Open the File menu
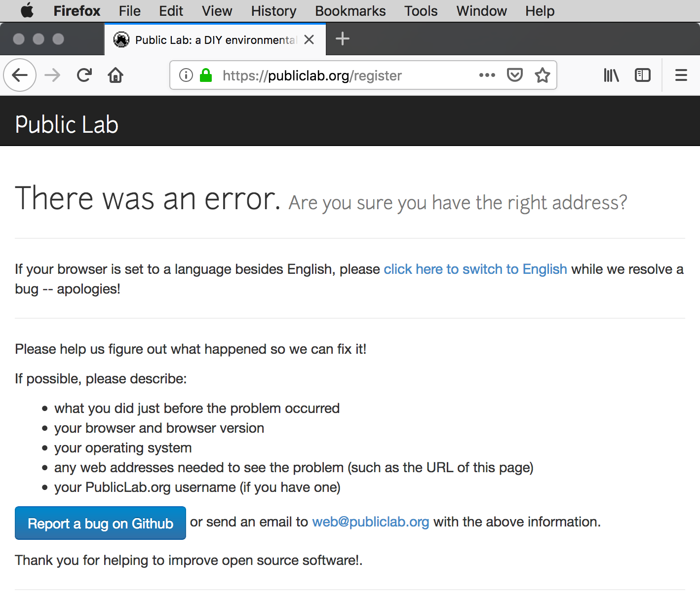This screenshot has width=700, height=599. coord(130,11)
